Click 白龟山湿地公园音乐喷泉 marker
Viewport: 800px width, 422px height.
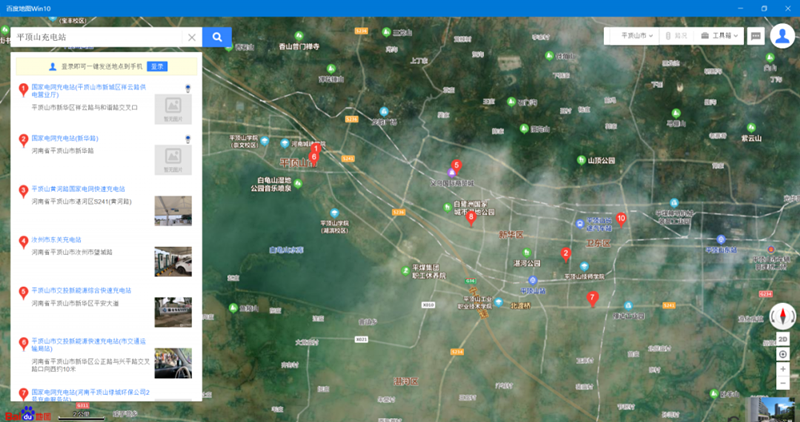point(298,183)
